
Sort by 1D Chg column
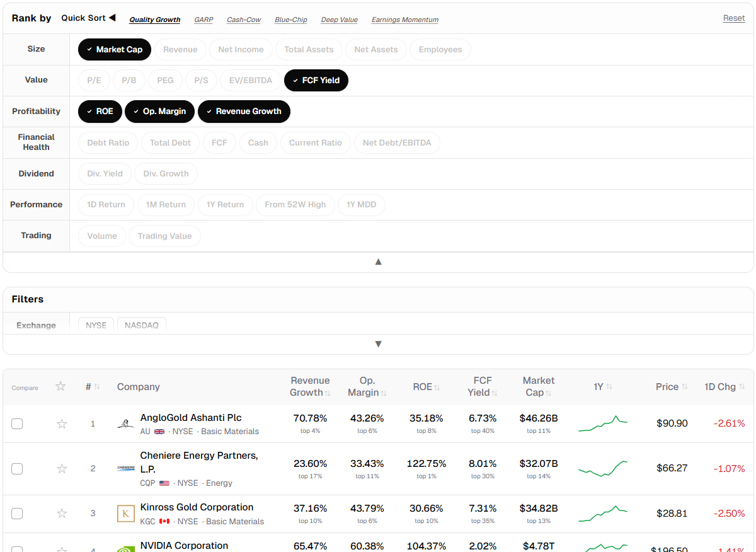(x=724, y=387)
